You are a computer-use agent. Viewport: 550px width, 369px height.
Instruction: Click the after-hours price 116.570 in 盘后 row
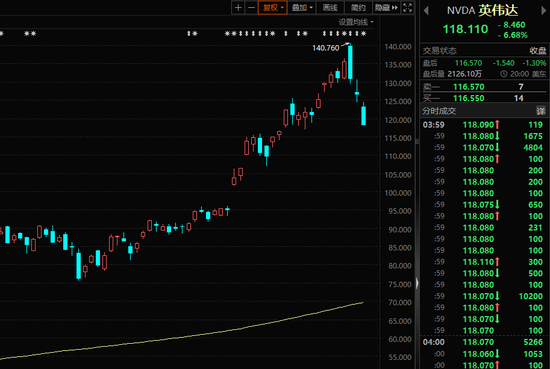click(x=468, y=63)
